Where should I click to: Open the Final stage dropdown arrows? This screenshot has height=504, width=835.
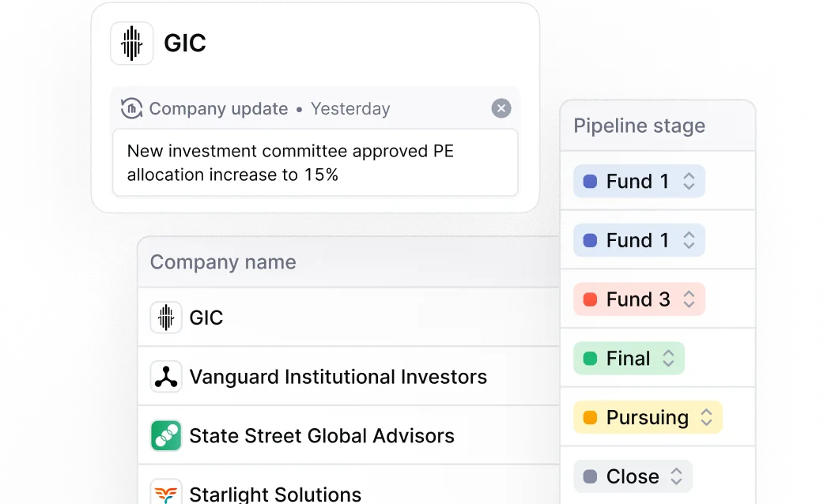669,358
